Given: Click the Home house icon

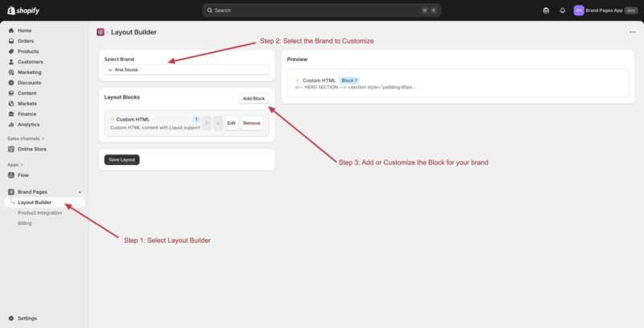Looking at the screenshot, I should pyautogui.click(x=11, y=31).
